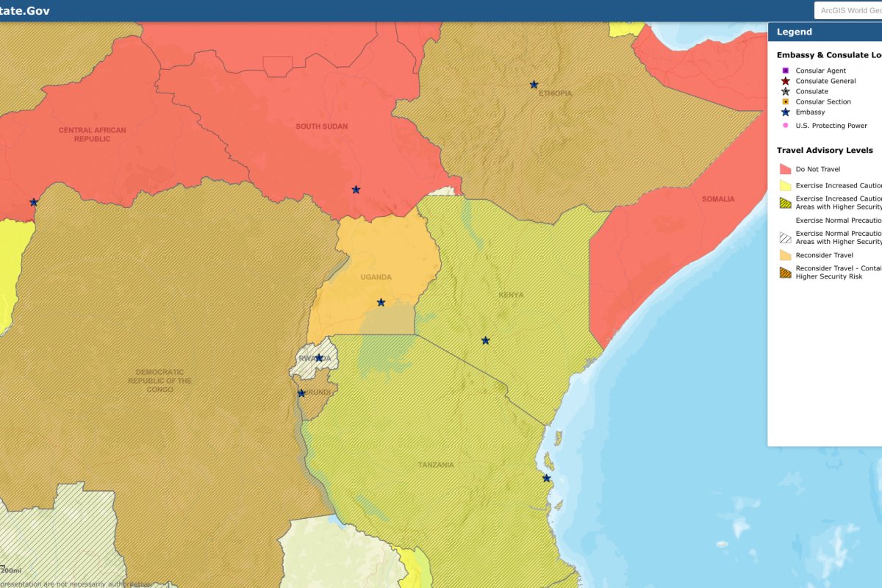Click the U.S. Protecting Power pink dot
Screen dimensions: 882x588
tap(785, 126)
